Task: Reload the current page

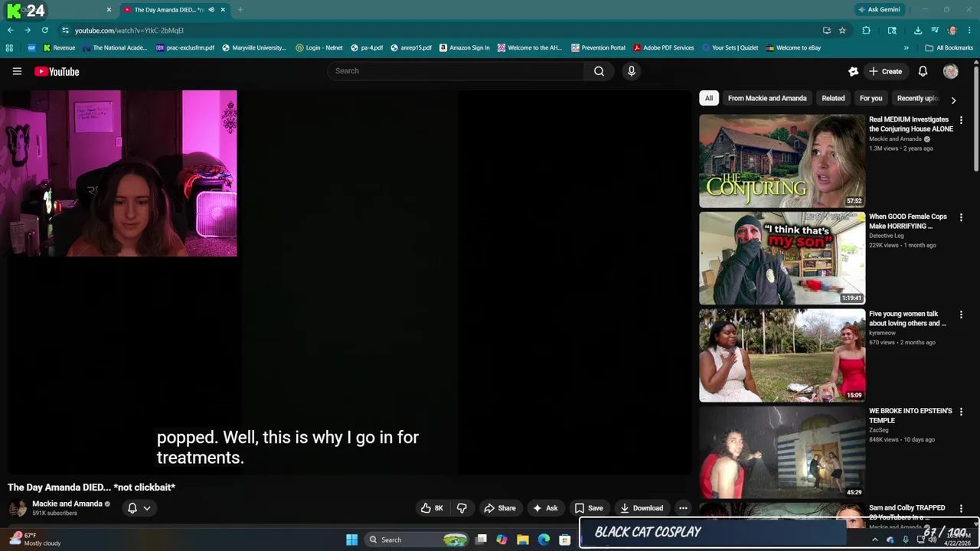Action: point(45,30)
